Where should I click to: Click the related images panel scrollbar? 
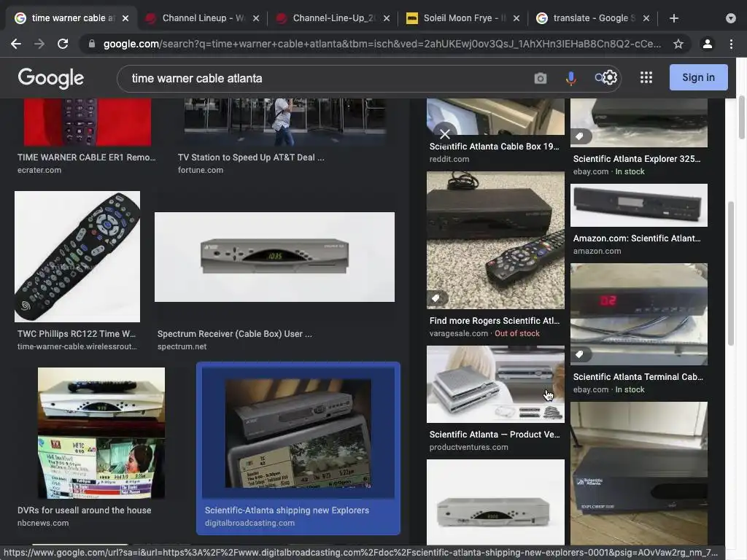coord(730,274)
